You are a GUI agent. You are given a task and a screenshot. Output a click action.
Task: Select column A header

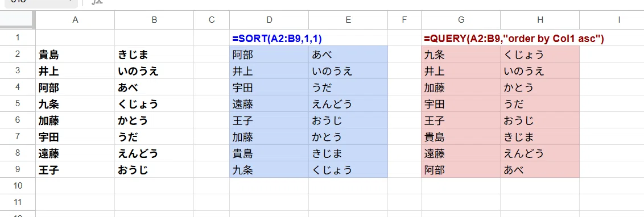click(75, 20)
